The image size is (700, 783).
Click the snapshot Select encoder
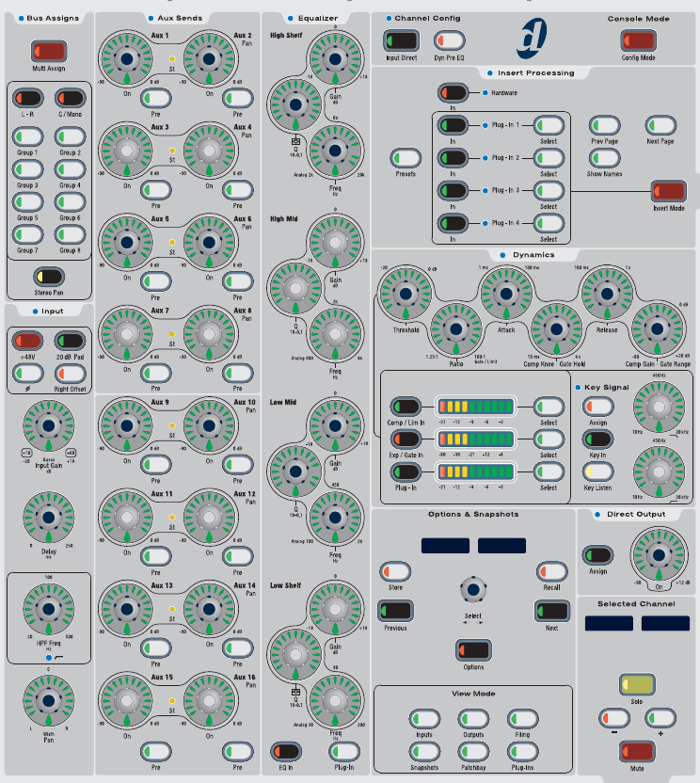pos(473,590)
